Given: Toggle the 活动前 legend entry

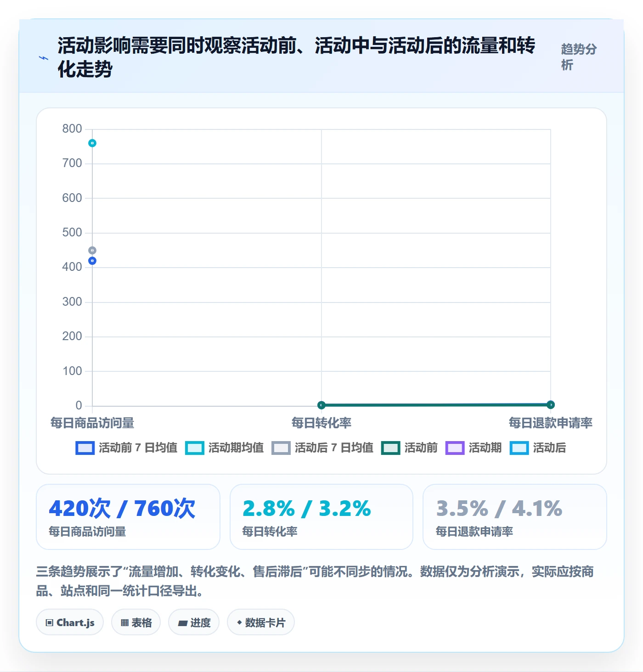Looking at the screenshot, I should 409,448.
